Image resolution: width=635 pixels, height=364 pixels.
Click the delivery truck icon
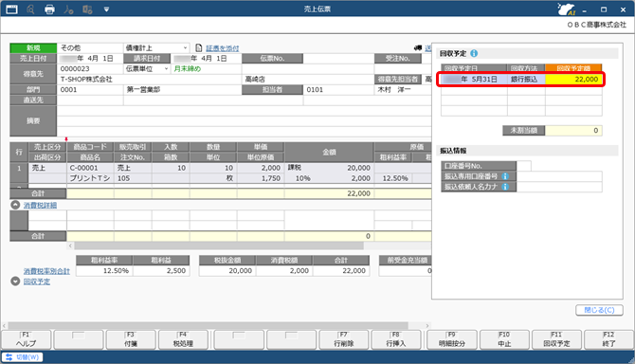click(x=418, y=47)
